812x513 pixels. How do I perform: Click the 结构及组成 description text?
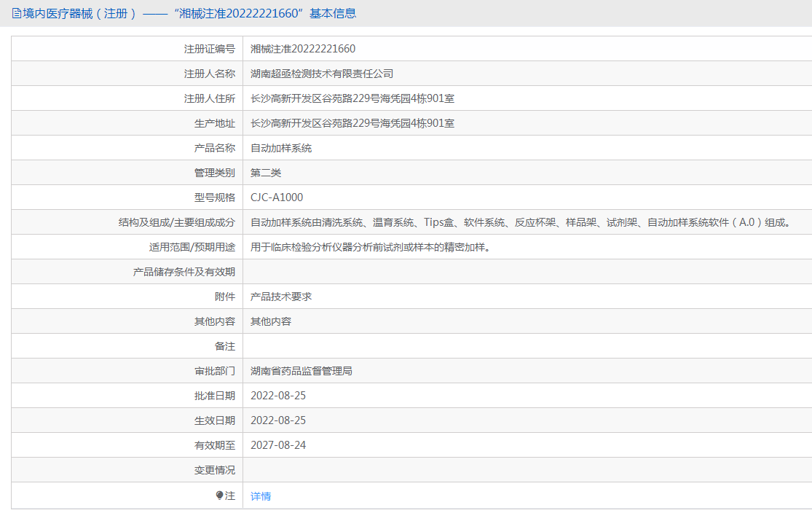tap(520, 222)
